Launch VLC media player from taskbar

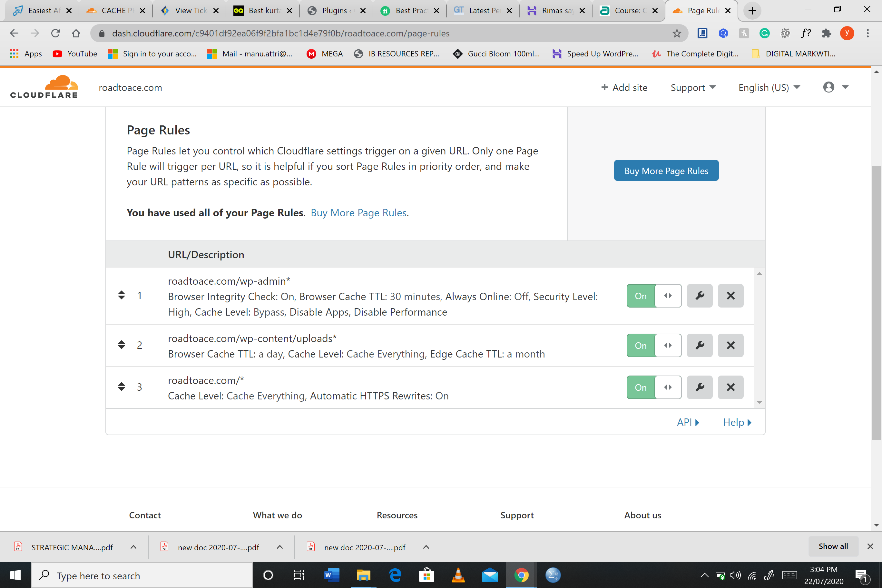pyautogui.click(x=458, y=575)
